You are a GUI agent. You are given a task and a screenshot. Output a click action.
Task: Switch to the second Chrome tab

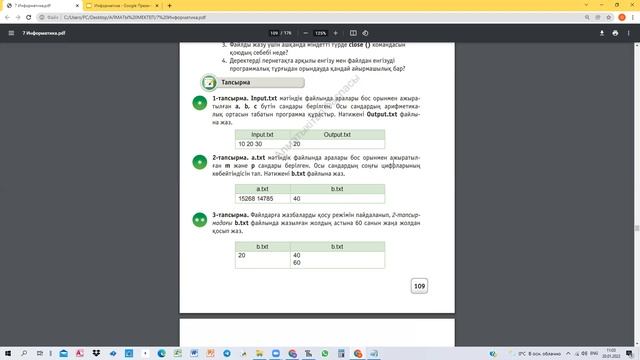(122, 6)
